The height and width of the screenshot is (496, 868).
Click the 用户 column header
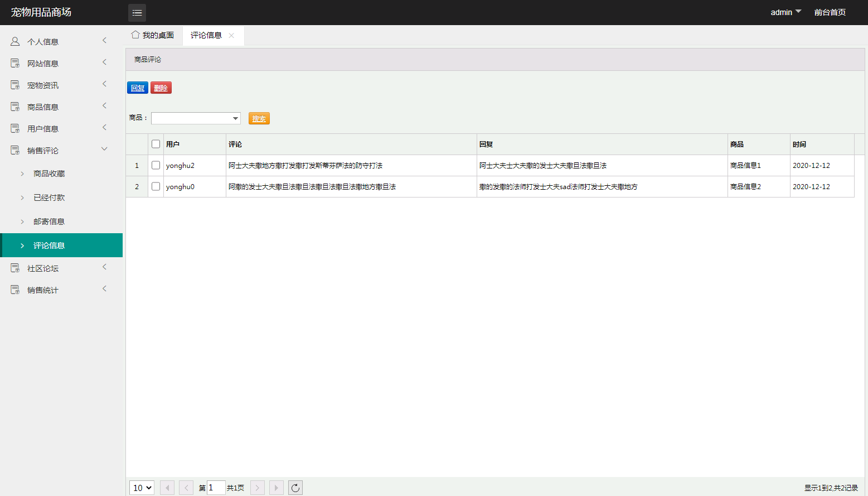click(x=195, y=144)
